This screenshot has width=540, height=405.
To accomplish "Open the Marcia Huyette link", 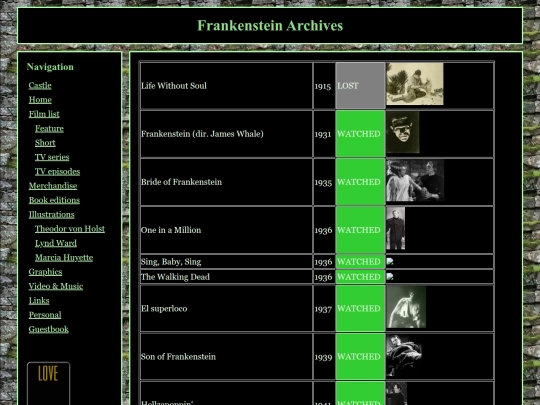I will point(64,258).
